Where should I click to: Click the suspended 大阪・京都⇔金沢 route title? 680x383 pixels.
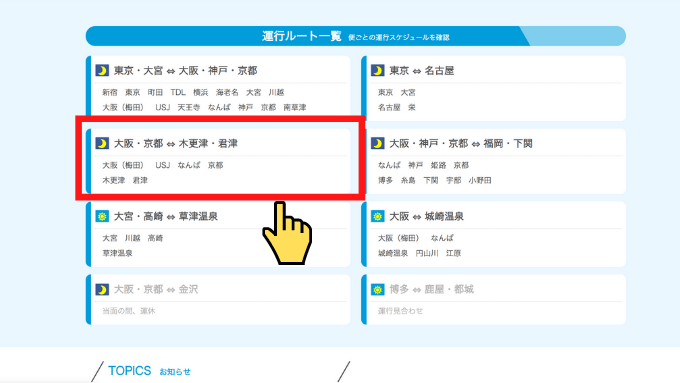click(x=156, y=289)
